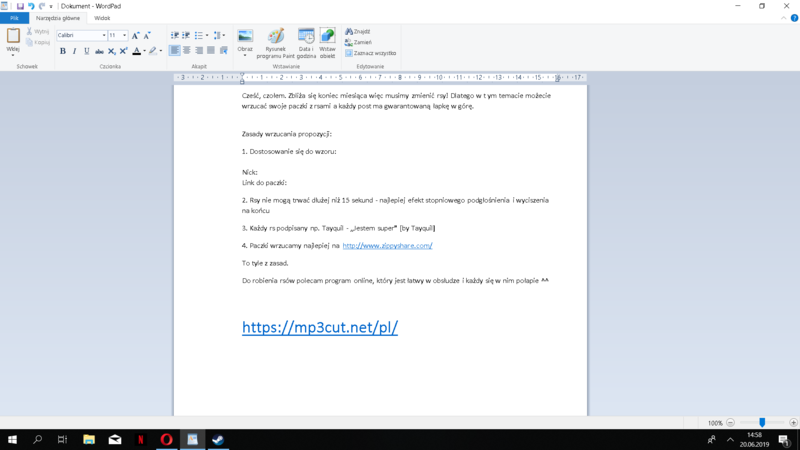Click the line "To tyle z zasad."
This screenshot has width=800, height=450.
coord(265,263)
